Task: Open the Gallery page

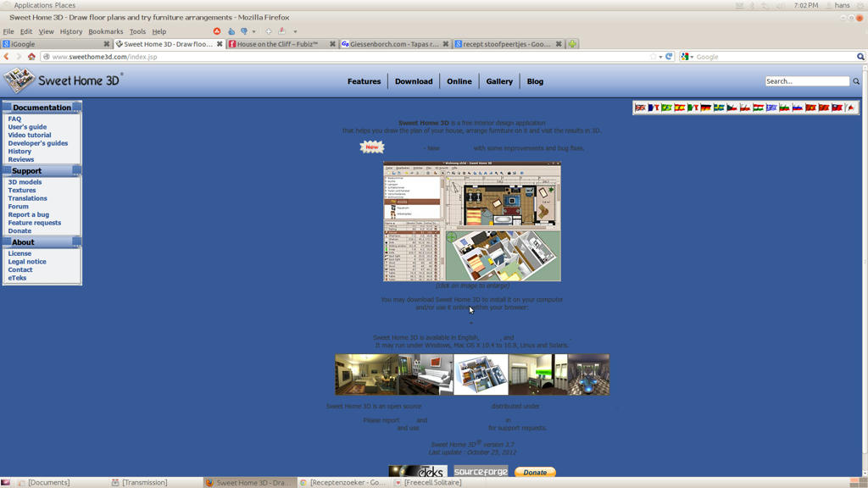Action: click(x=499, y=81)
